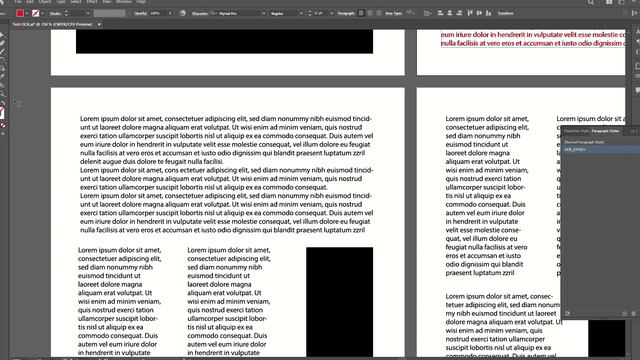Select the Zoom tool in the toolbar
This screenshot has height=360, width=640.
point(2,94)
